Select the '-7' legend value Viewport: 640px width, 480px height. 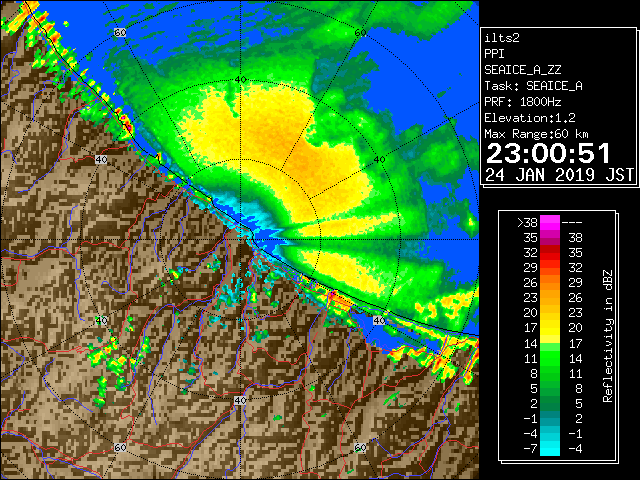click(530, 449)
